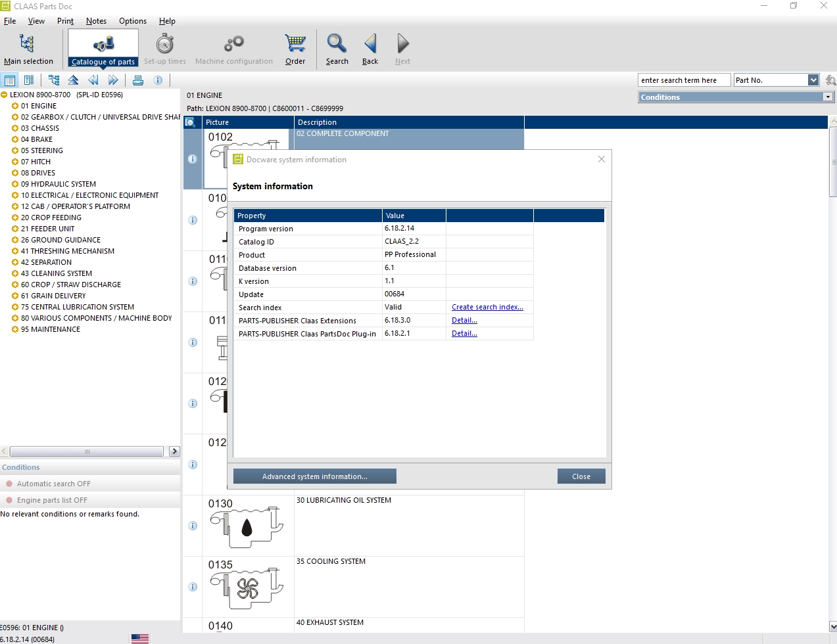
Task: Jump to next assembly double arrow
Action: [x=113, y=80]
